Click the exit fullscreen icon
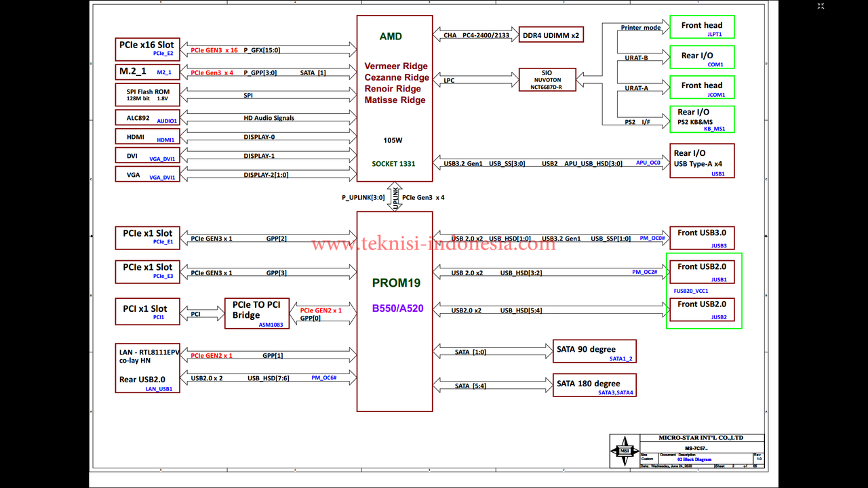 (x=821, y=5)
